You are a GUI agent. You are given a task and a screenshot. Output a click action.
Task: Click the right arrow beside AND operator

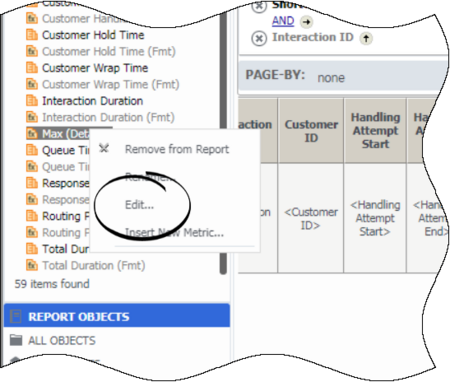pos(306,22)
